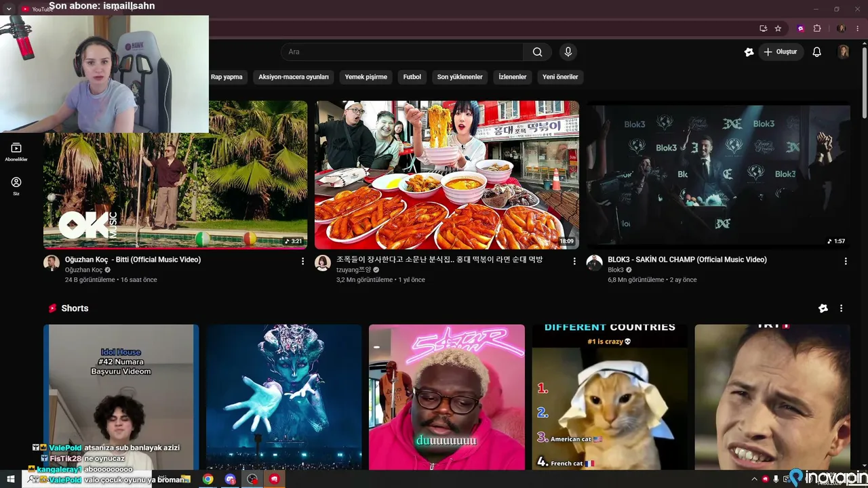Select the Aksiyon-macera oyunları chip
The height and width of the screenshot is (488, 868).
click(294, 77)
